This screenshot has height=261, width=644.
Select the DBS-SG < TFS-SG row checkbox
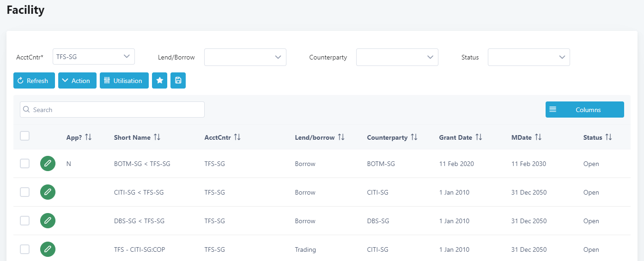coord(25,221)
